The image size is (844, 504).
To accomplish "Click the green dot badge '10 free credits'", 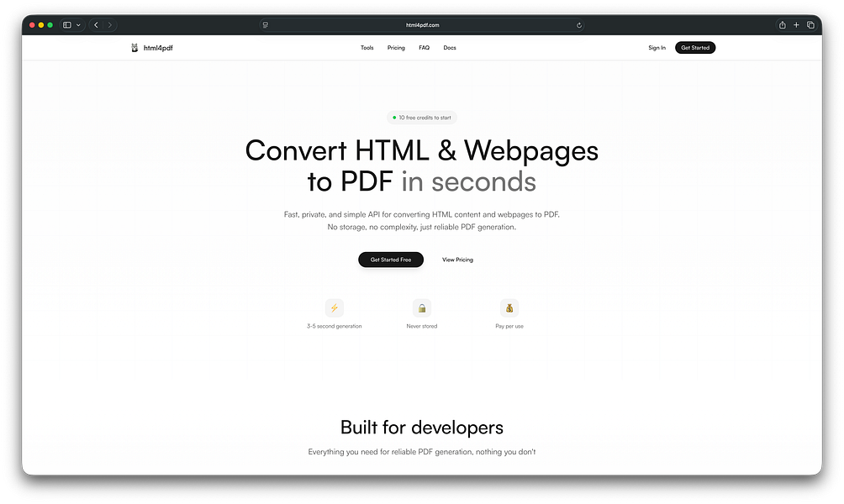I will pos(421,117).
